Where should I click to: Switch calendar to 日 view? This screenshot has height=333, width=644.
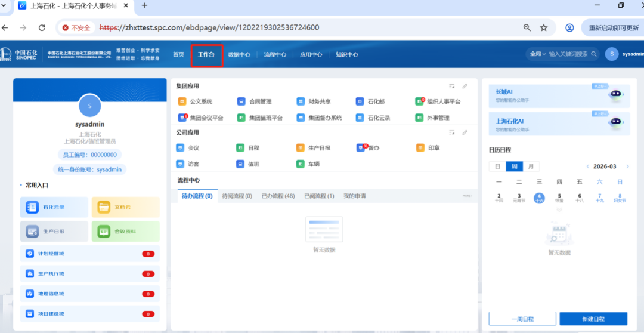(497, 166)
